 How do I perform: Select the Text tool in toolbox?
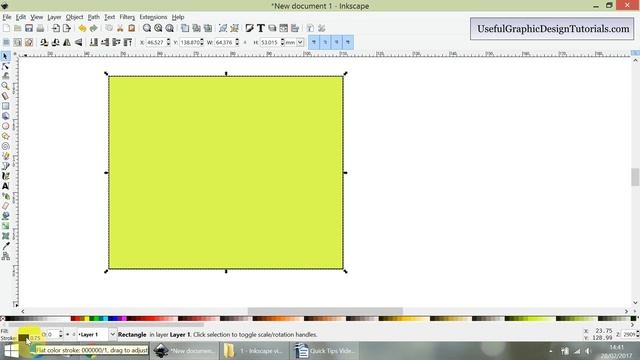[5, 186]
